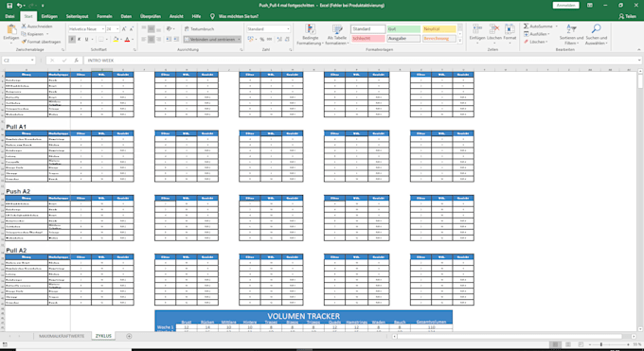Image resolution: width=644 pixels, height=351 pixels.
Task: Pick the yellow fill color bucket
Action: coord(116,40)
